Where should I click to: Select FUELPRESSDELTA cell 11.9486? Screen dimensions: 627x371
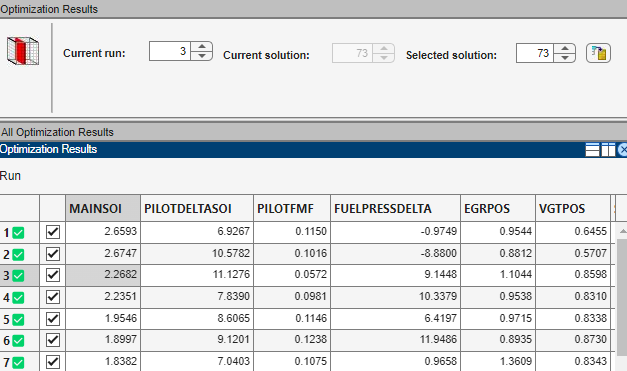[x=395, y=340]
